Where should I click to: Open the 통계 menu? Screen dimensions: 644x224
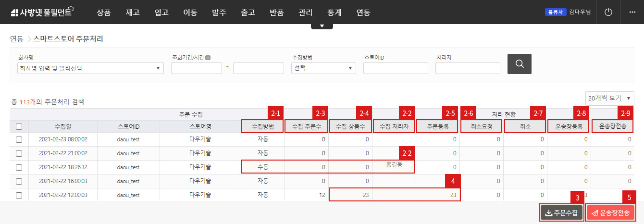click(334, 12)
